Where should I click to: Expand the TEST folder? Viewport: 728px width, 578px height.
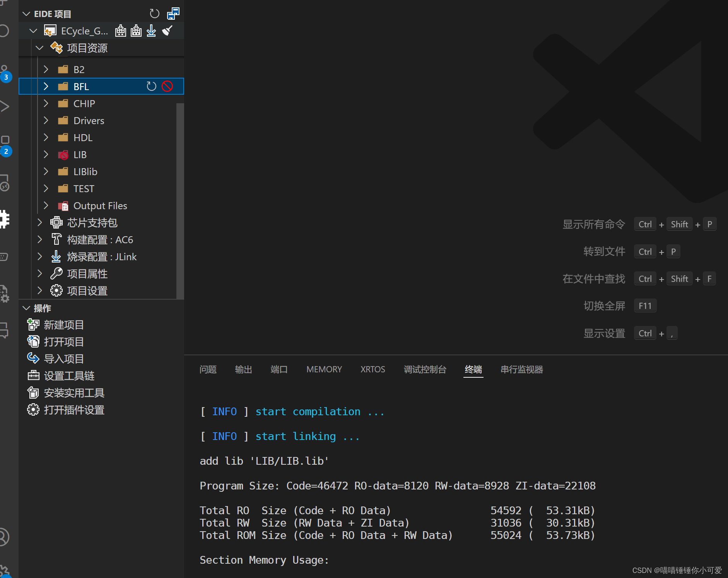(46, 188)
